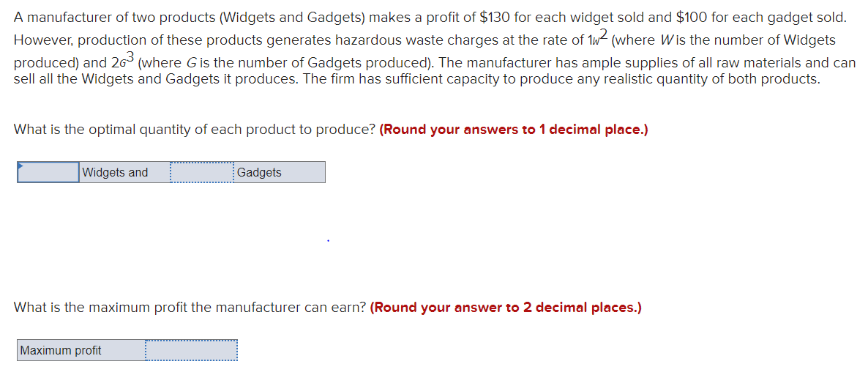Viewport: 868px width, 386px height.
Task: Click the blue triangle marker in Widgets field
Action: click(x=22, y=167)
